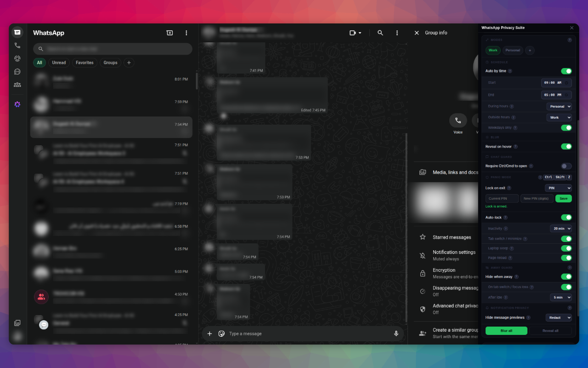Close the Group info panel
Image resolution: width=588 pixels, height=368 pixels.
click(417, 33)
